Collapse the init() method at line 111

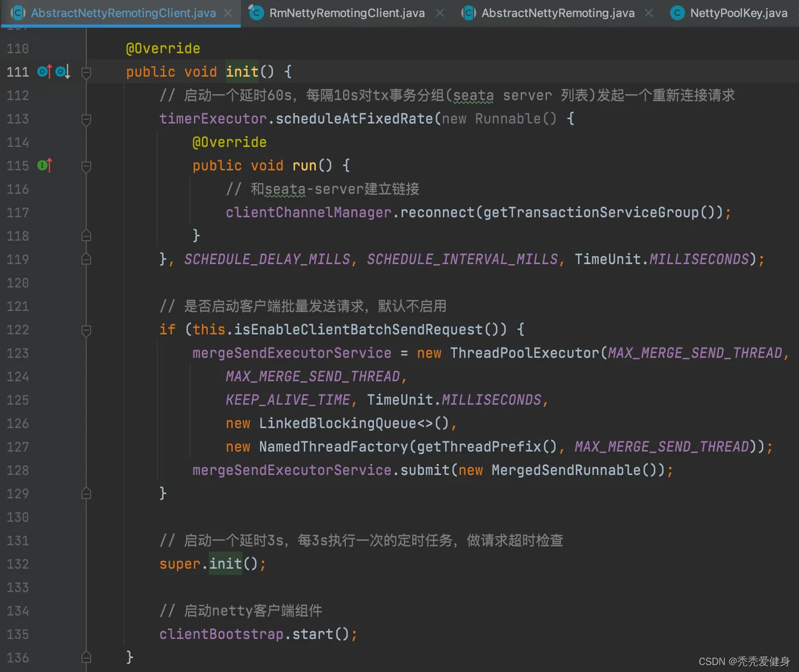[86, 72]
